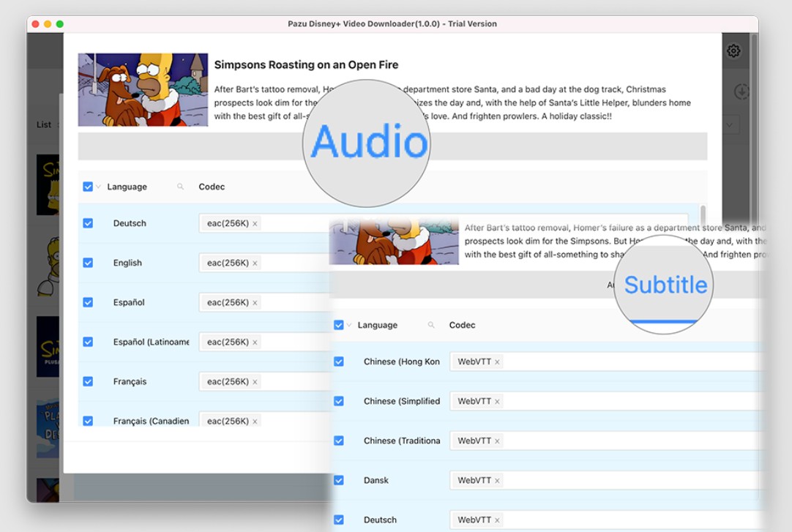The height and width of the screenshot is (532, 792).
Task: Toggle select-all checkbox in audio list header
Action: pyautogui.click(x=88, y=187)
